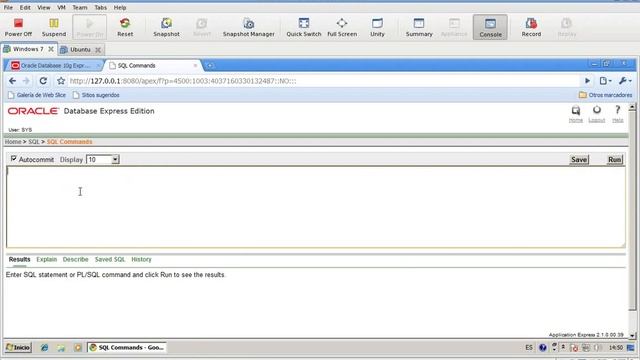This screenshot has width=640, height=360.
Task: Close the Ubuntu VM tab
Action: point(98,50)
